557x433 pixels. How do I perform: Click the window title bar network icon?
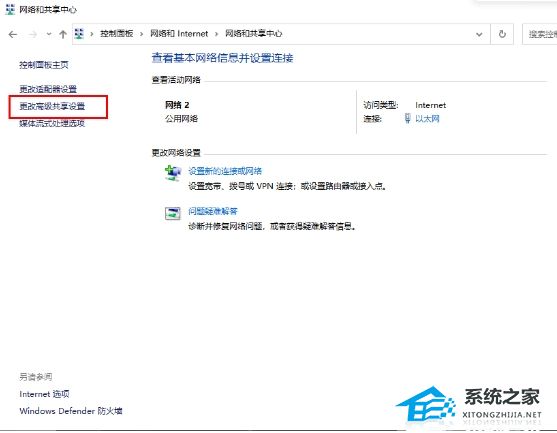coord(10,9)
